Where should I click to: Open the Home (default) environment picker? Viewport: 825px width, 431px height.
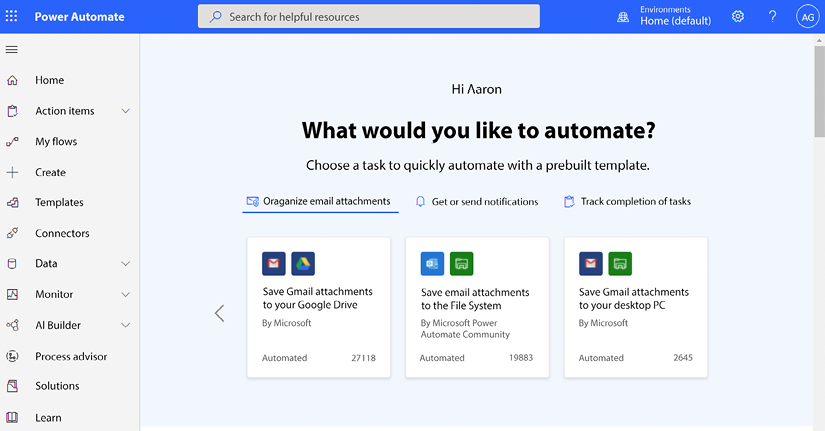pos(675,16)
